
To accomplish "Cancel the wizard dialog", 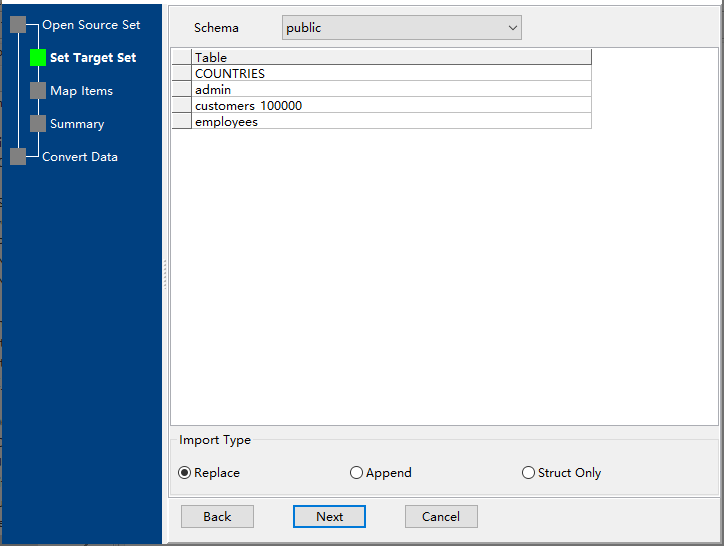I will (x=441, y=517).
